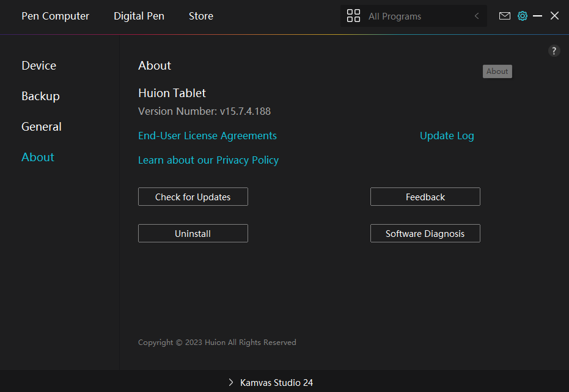The width and height of the screenshot is (569, 392).
Task: Click the question mark help icon
Action: coord(554,51)
